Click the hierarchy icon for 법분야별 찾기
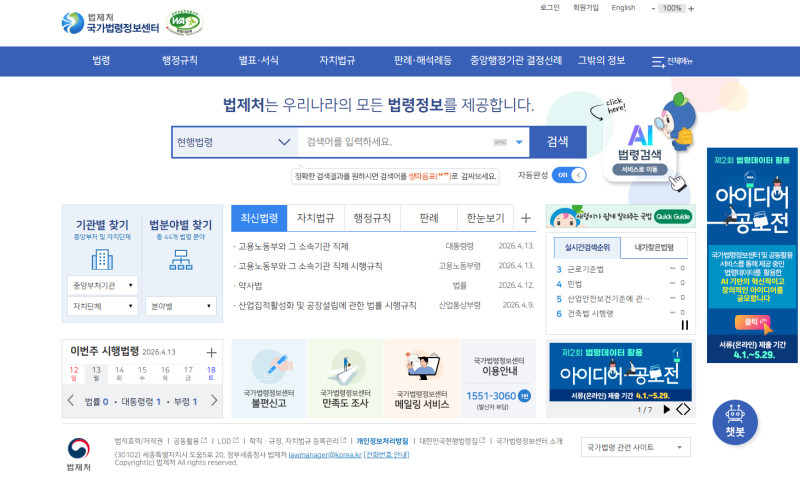 [x=181, y=260]
